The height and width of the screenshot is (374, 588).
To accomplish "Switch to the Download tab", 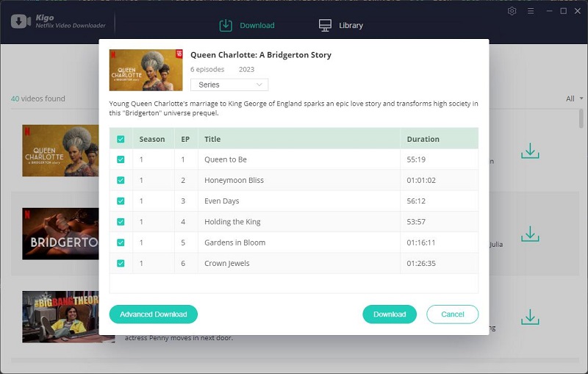I will pos(247,26).
